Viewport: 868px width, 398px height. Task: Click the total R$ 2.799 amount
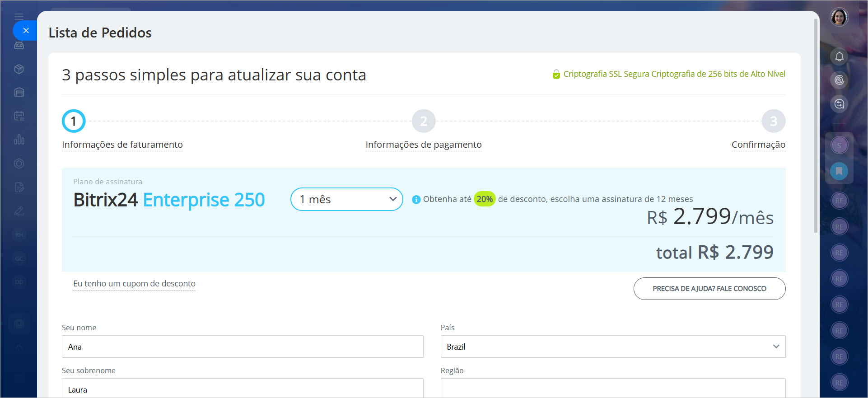(x=715, y=252)
